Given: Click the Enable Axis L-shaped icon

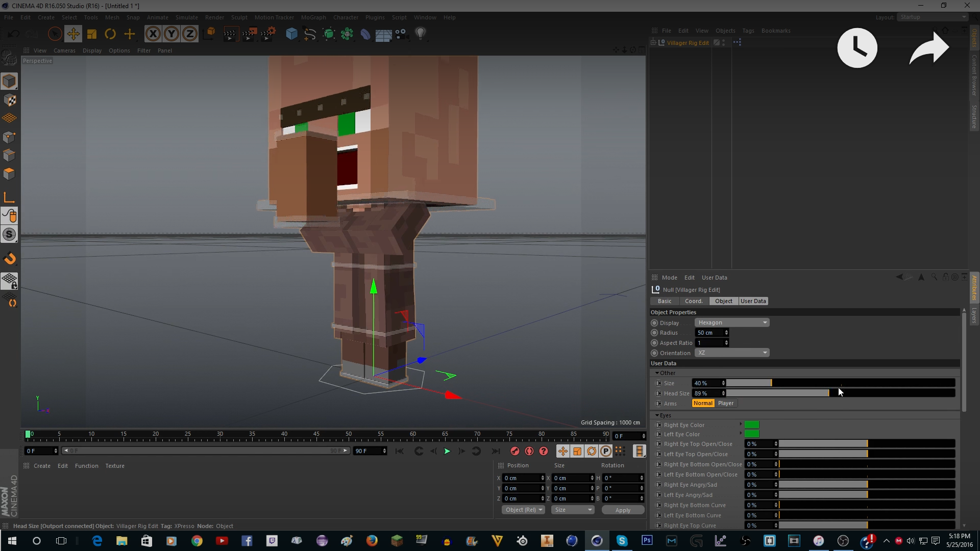Looking at the screenshot, I should tap(9, 197).
